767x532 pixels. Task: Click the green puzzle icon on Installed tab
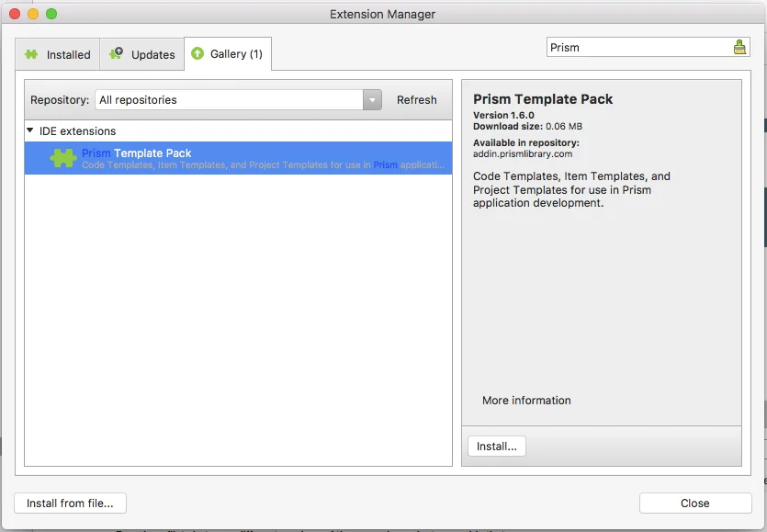coord(31,54)
